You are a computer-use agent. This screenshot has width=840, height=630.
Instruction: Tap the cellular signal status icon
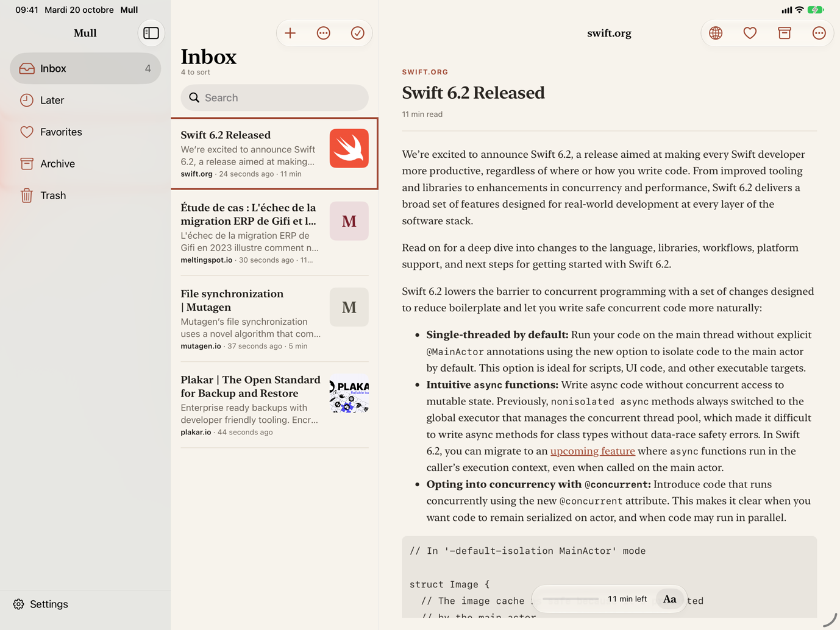click(x=786, y=10)
